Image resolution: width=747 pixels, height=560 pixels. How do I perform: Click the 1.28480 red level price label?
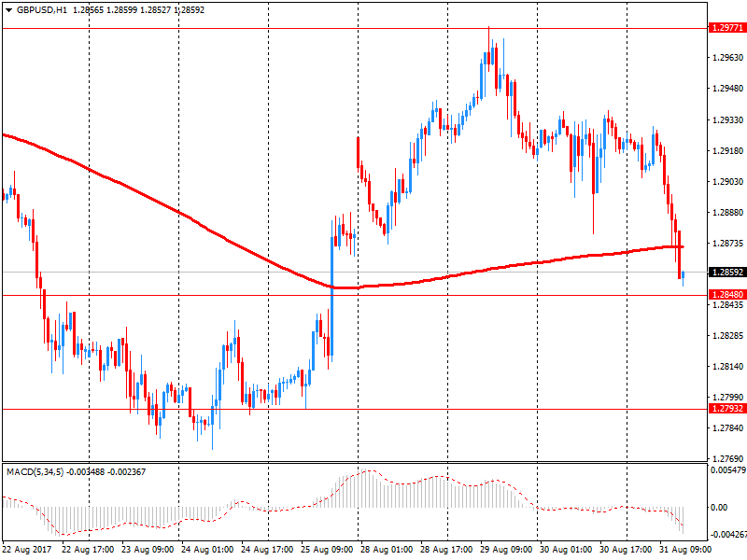point(727,295)
